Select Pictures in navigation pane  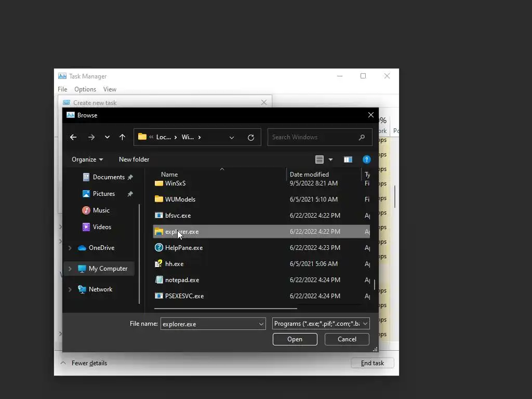(x=104, y=194)
